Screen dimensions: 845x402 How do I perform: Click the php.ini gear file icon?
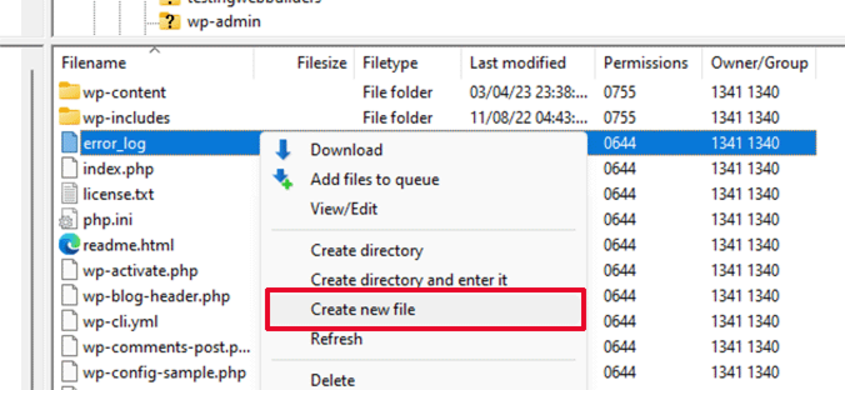coord(68,220)
